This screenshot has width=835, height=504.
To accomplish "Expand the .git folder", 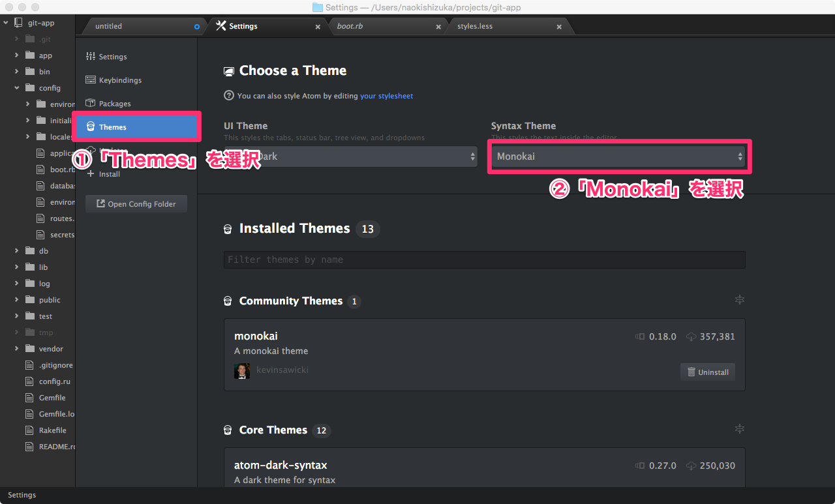I will tap(17, 39).
